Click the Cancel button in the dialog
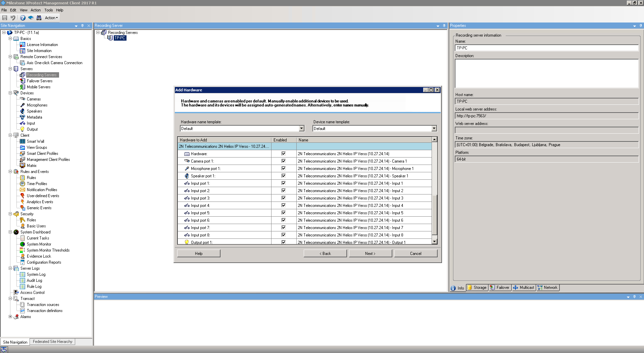 415,254
